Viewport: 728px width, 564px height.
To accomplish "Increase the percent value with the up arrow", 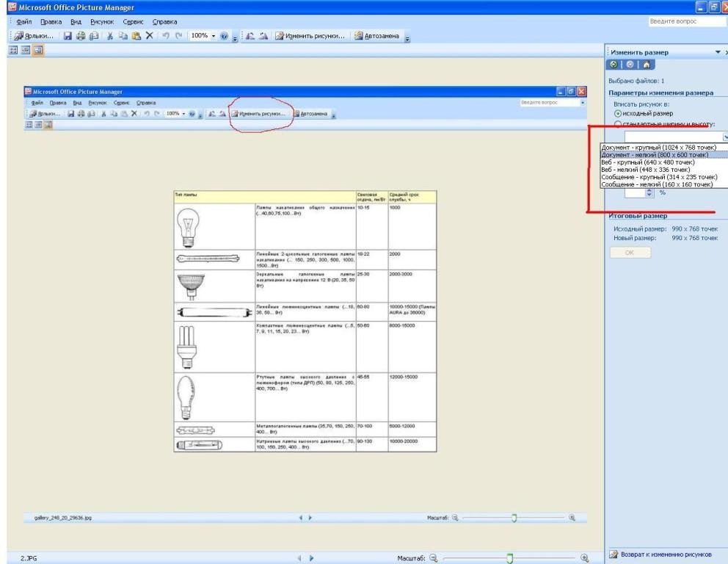I will (649, 190).
